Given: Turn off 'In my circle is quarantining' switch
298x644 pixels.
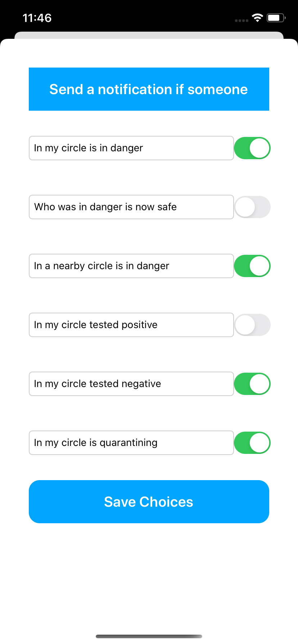Looking at the screenshot, I should click(252, 443).
